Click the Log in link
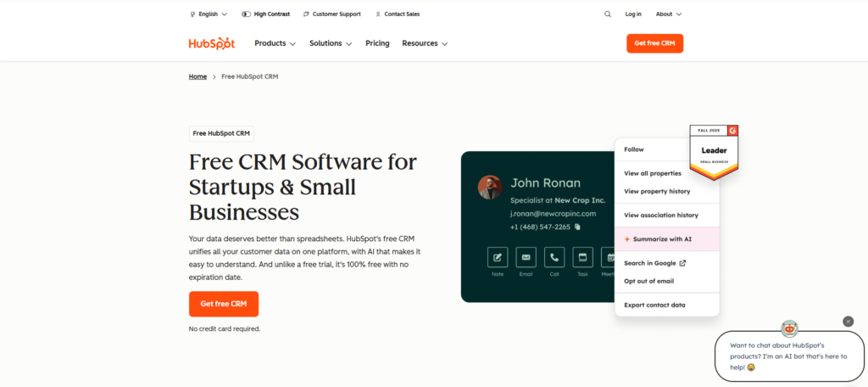The height and width of the screenshot is (387, 868). coord(633,14)
